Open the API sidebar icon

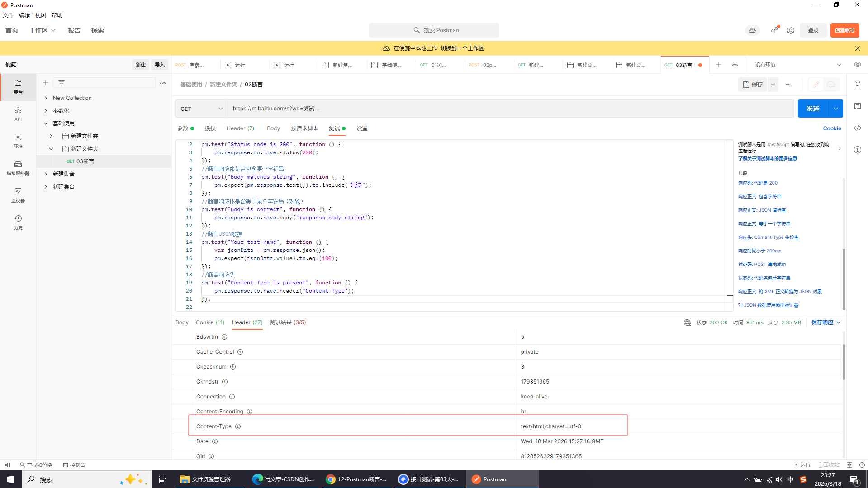[18, 114]
